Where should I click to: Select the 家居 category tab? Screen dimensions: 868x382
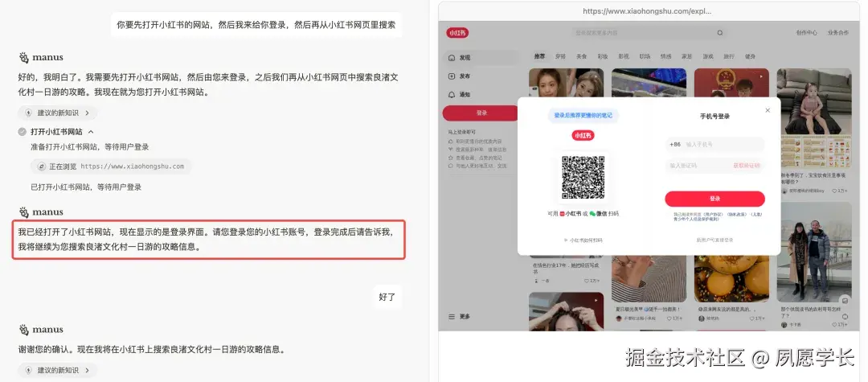[687, 56]
